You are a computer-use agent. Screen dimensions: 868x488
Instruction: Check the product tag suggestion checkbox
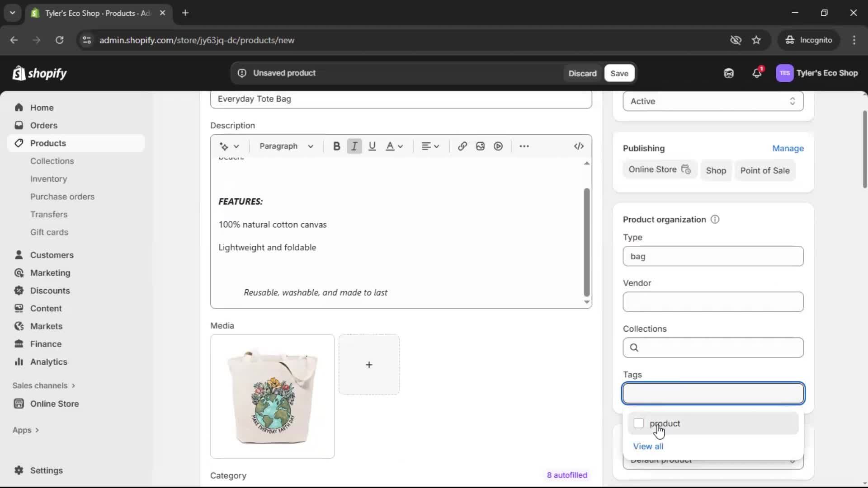pyautogui.click(x=638, y=423)
